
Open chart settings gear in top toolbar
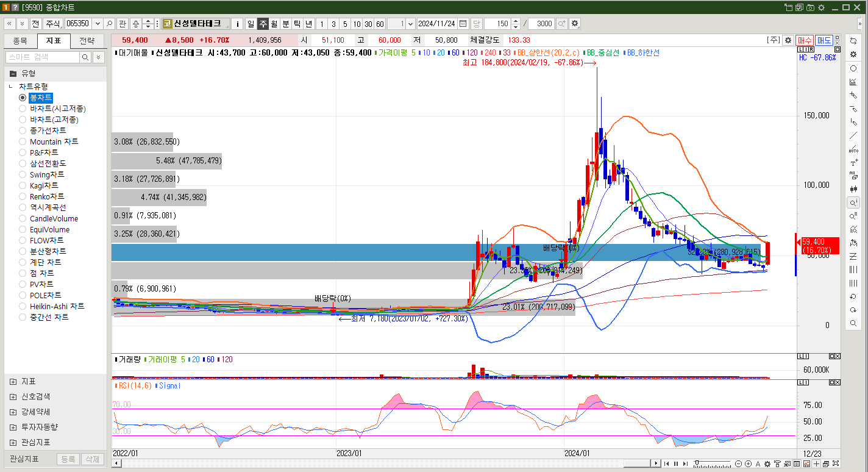click(575, 24)
